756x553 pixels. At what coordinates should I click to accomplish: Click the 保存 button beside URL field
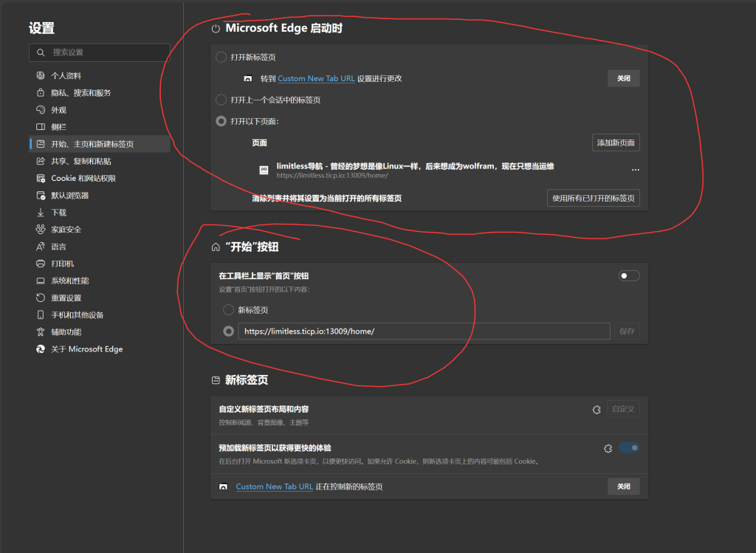click(x=627, y=332)
